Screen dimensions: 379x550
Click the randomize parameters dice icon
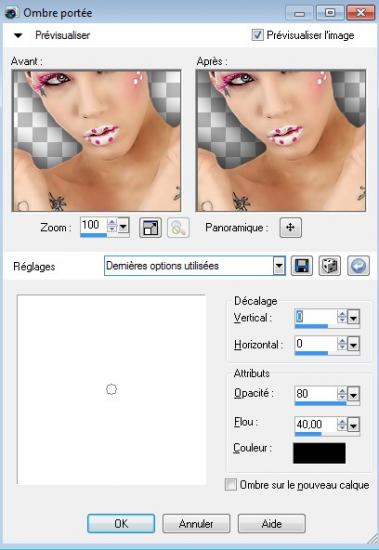tap(330, 266)
